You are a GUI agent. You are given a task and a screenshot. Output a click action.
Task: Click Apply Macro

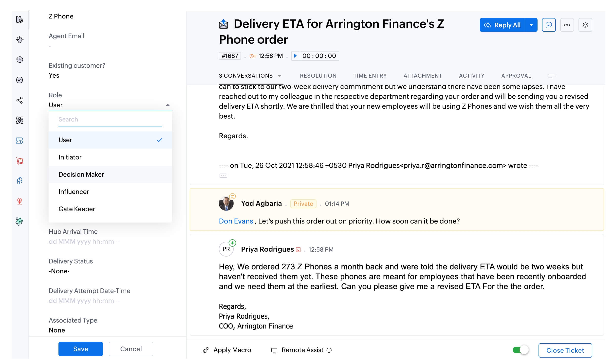pos(232,350)
